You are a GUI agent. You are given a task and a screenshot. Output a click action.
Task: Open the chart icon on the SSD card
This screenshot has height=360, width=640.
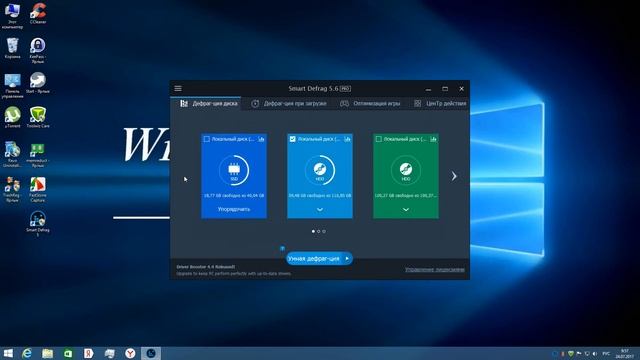261,139
